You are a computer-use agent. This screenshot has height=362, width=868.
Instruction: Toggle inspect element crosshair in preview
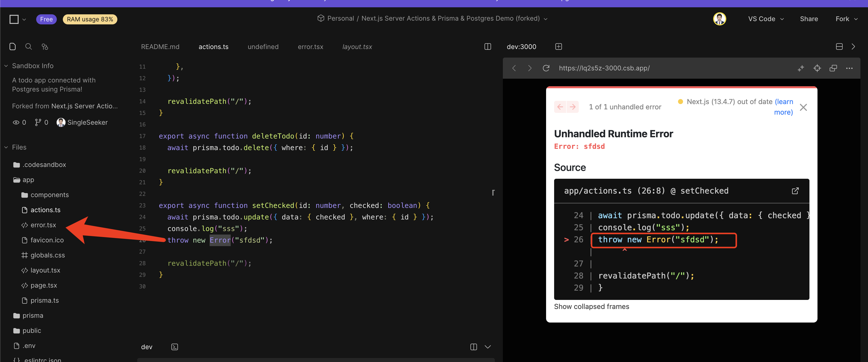click(x=817, y=68)
